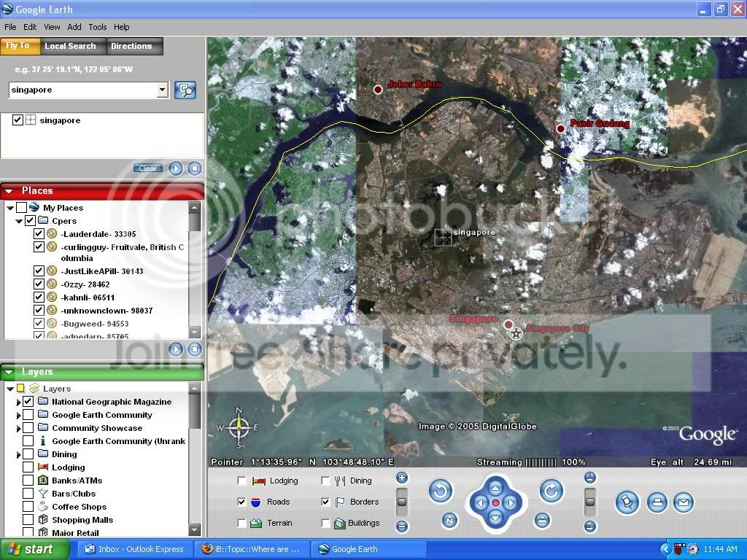The image size is (747, 560).
Task: Expand the Google Earth Community layer
Action: (18, 415)
